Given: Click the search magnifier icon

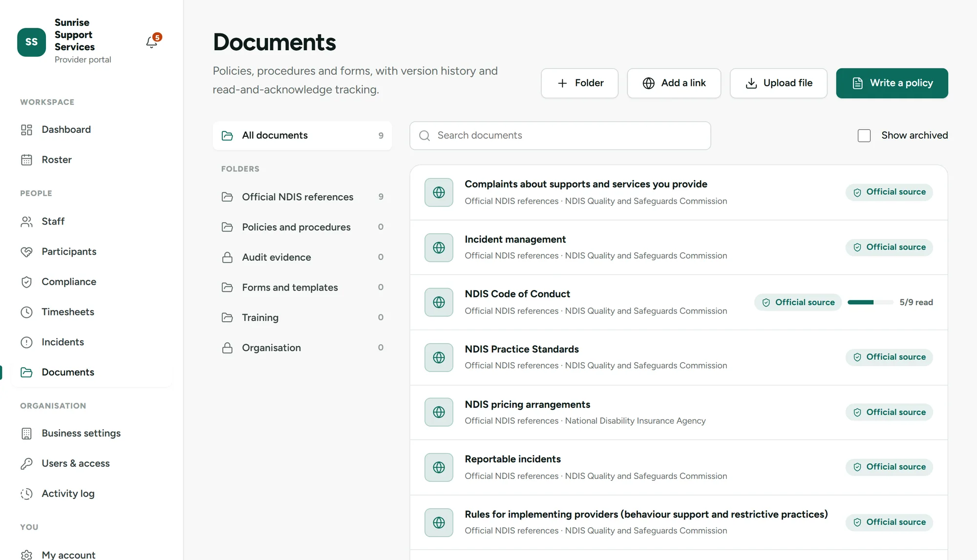Looking at the screenshot, I should click(x=425, y=136).
